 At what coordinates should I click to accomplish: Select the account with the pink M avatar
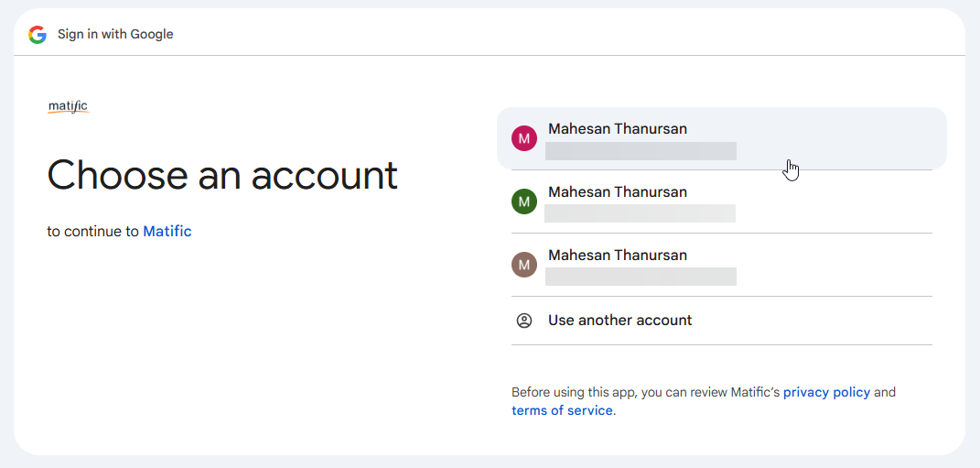[x=722, y=138]
